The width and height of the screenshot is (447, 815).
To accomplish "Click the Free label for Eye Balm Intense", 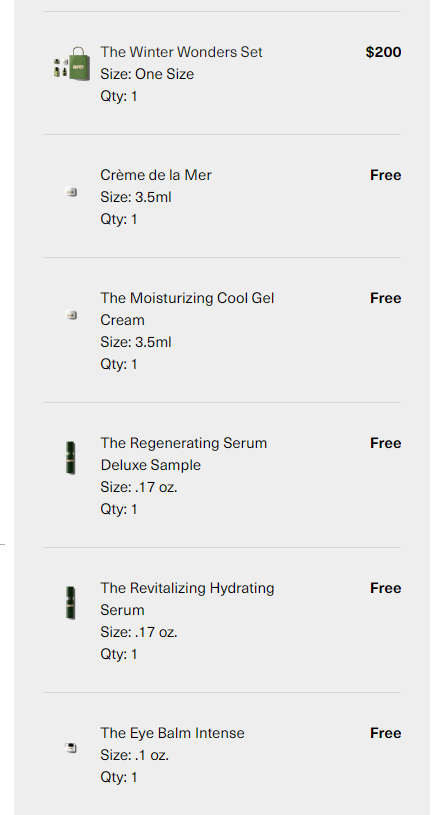I will coord(385,733).
